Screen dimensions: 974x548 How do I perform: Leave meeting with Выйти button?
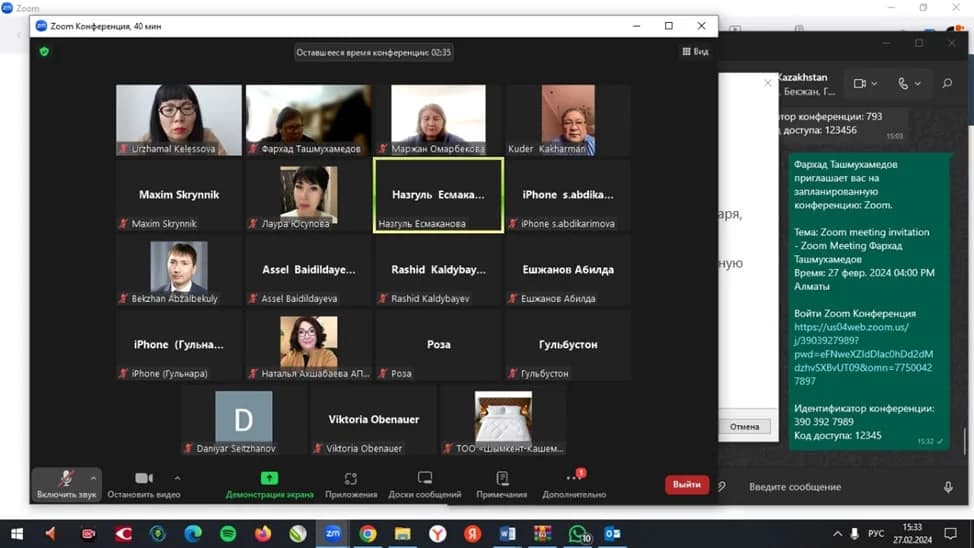point(686,485)
